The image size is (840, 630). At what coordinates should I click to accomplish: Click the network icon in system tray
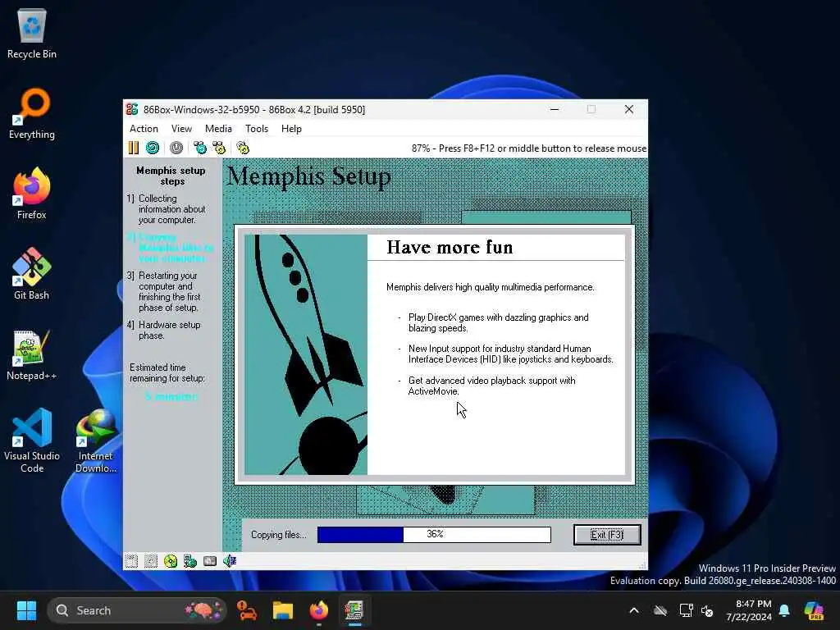(x=686, y=610)
